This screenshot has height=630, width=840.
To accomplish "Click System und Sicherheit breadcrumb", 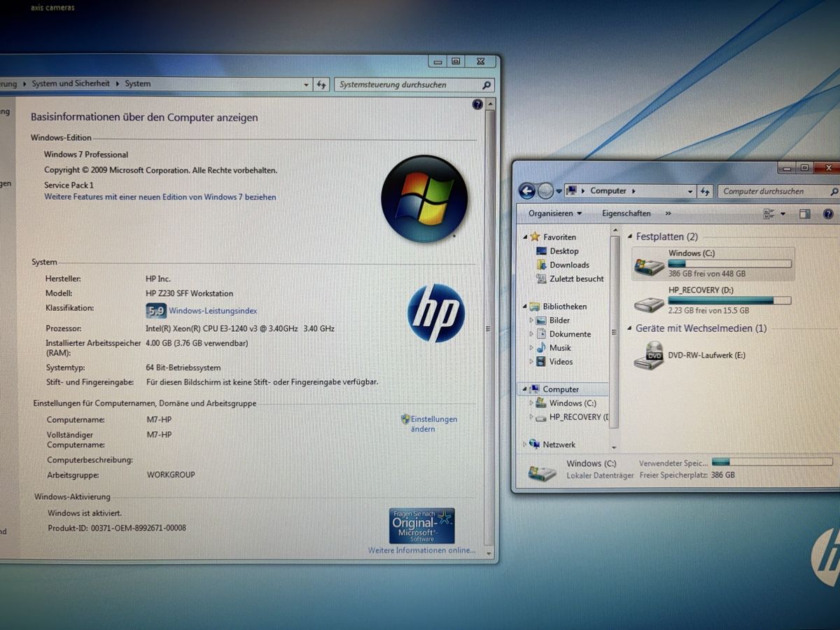I will pos(71,83).
